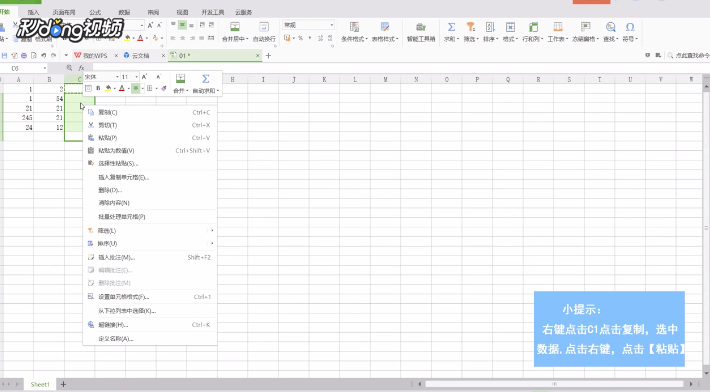The width and height of the screenshot is (710, 392).
Task: Click the increase font size icon in the mini toolbar
Action: [x=144, y=77]
